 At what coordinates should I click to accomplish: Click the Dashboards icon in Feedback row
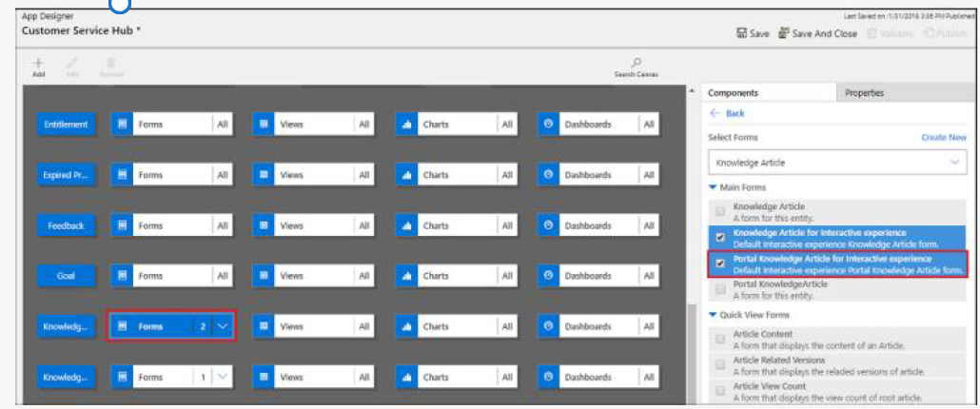click(548, 225)
